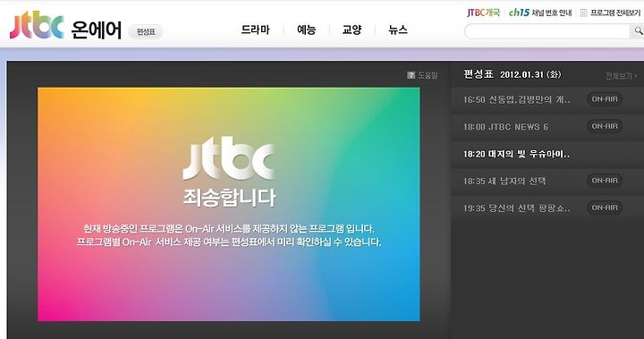Select 18:35 세 남자의 선택 row
This screenshot has height=339, width=644.
(x=547, y=181)
